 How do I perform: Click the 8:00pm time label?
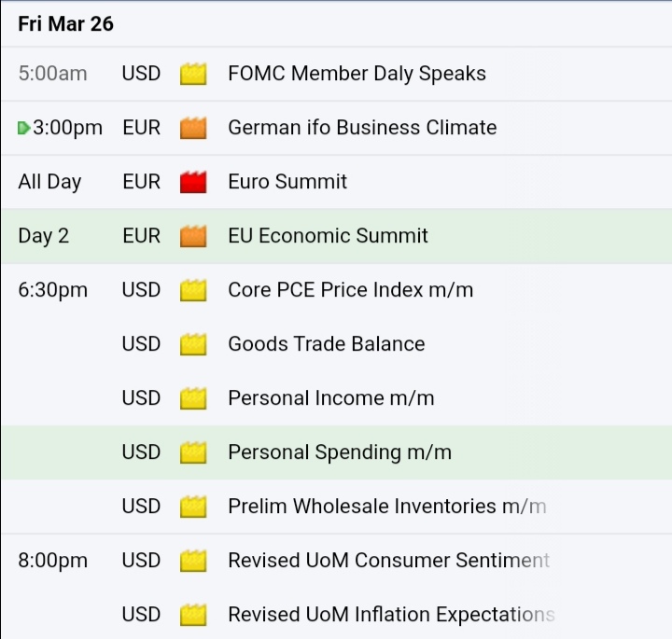pos(52,561)
